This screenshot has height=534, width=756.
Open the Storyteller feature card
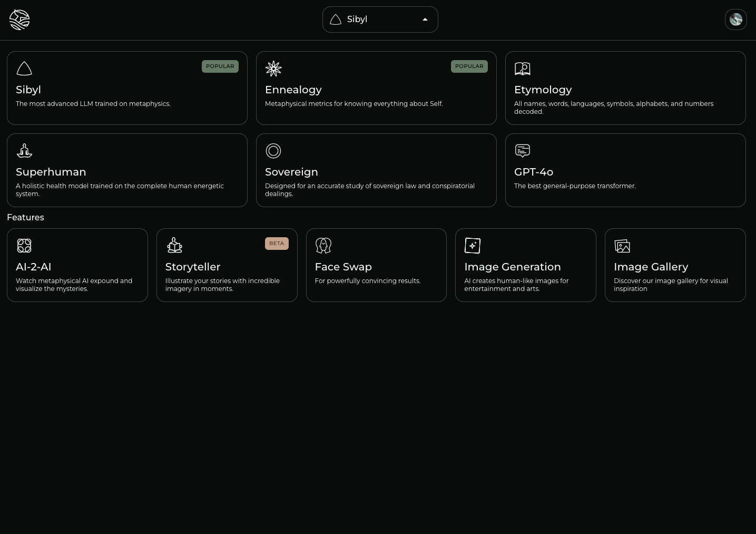(x=227, y=265)
